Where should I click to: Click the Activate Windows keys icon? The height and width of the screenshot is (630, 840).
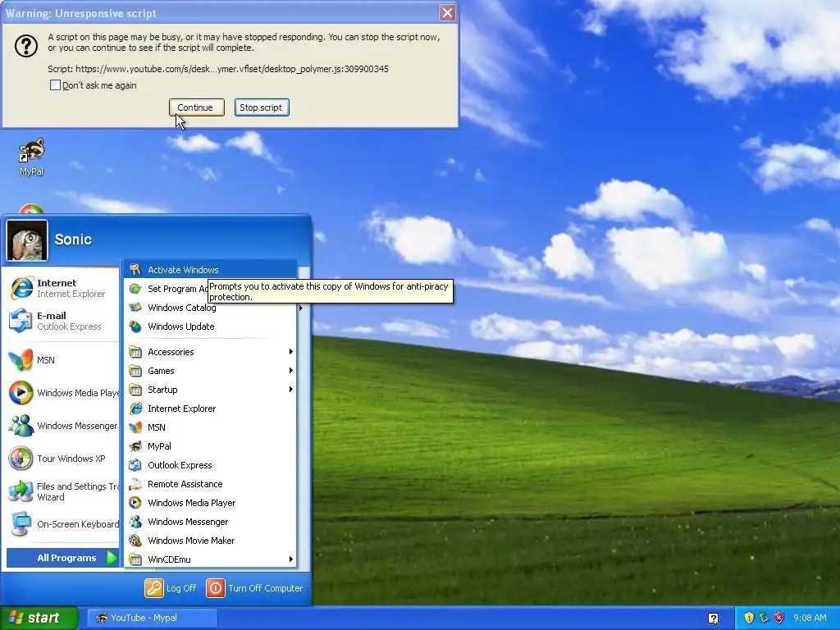tap(135, 269)
